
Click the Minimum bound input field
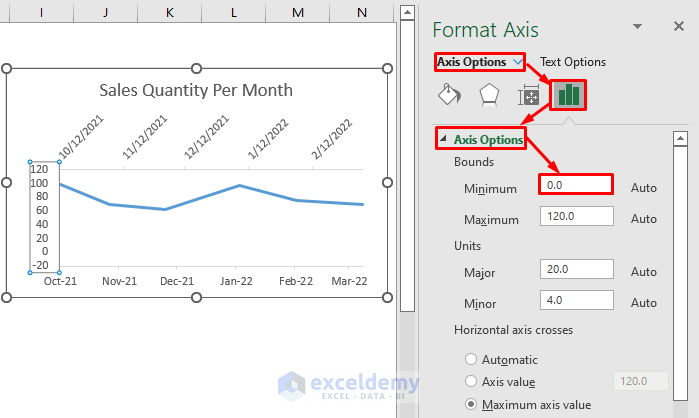(x=576, y=184)
